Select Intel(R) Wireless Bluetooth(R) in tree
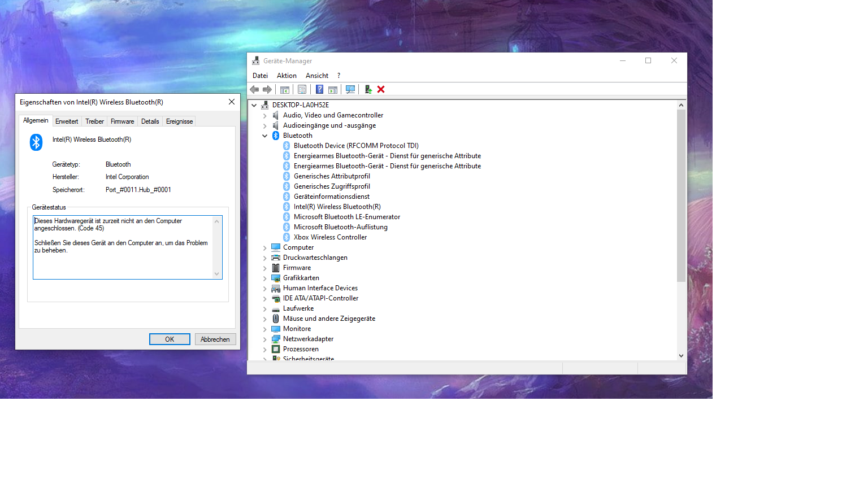This screenshot has height=488, width=868. (x=337, y=207)
